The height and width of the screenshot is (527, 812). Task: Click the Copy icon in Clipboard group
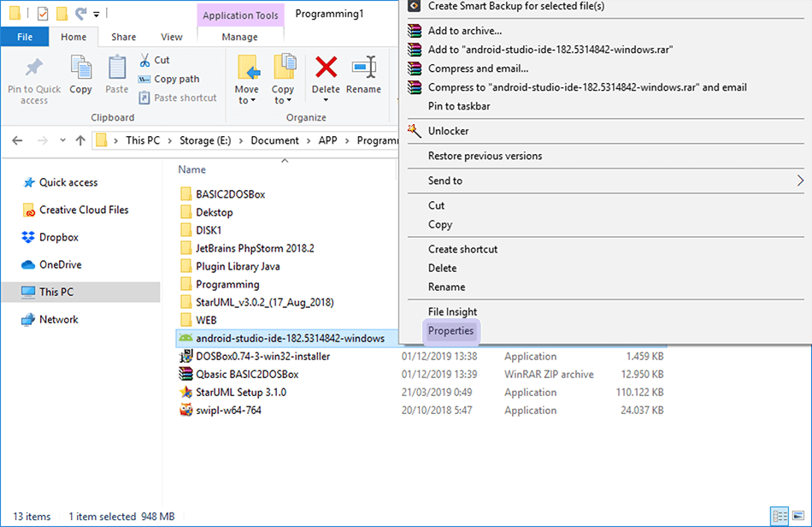coord(81,68)
